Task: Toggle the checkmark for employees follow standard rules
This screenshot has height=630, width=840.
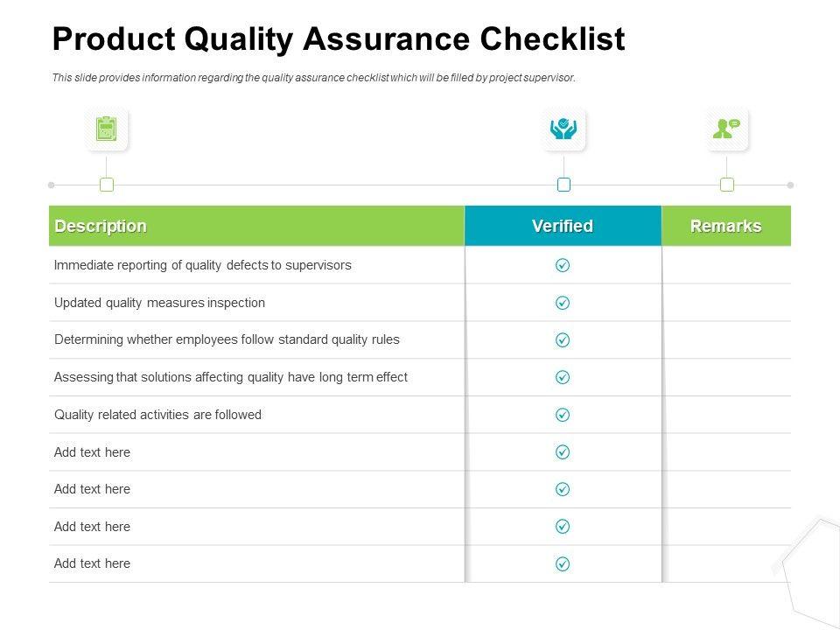Action: [x=563, y=340]
